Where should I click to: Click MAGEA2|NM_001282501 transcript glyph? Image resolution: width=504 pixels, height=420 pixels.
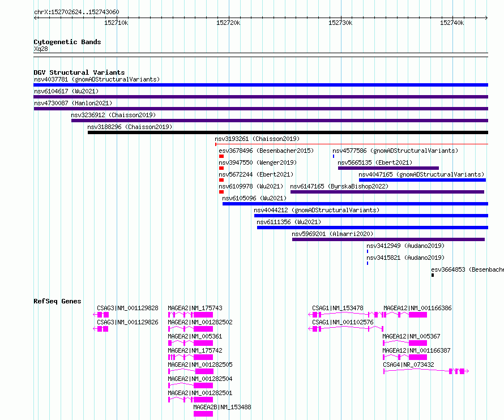[191, 400]
